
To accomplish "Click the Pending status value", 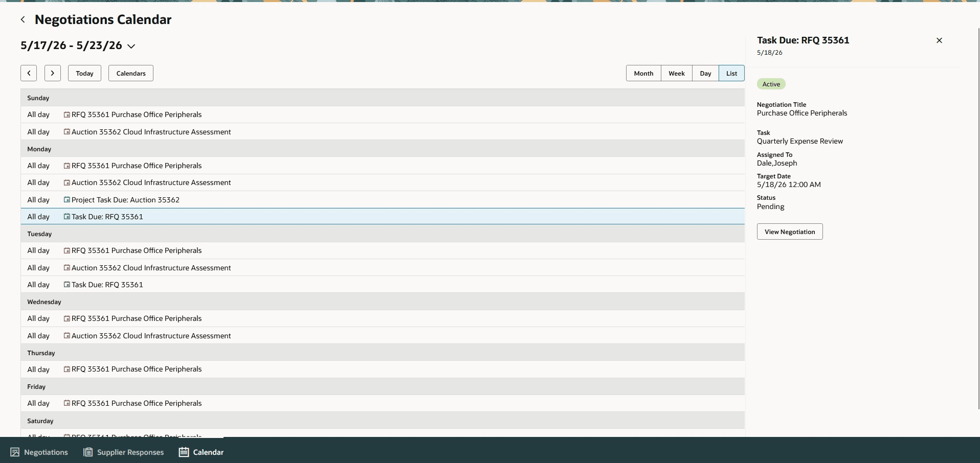I will (770, 206).
